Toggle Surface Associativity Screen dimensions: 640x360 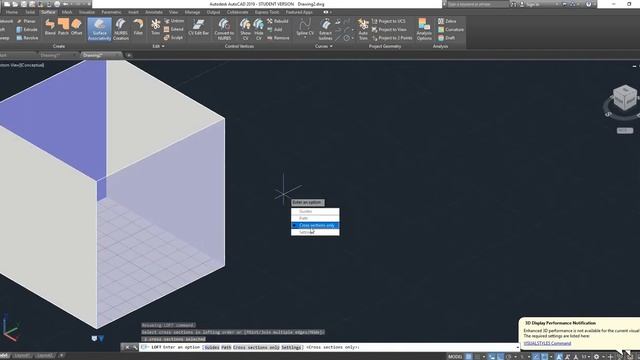coord(99,29)
